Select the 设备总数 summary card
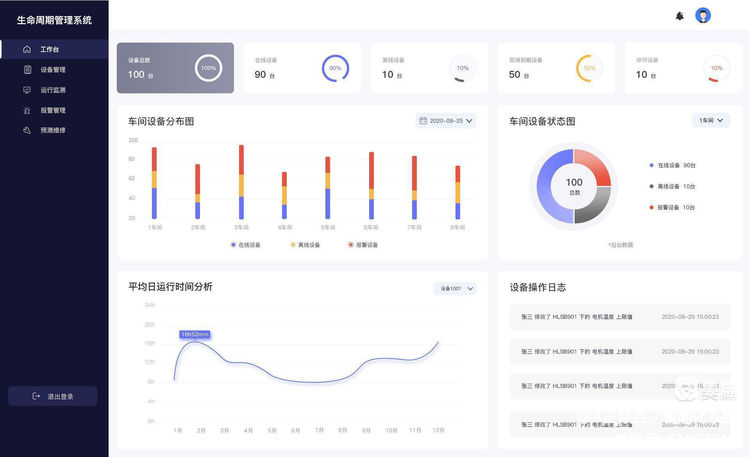The height and width of the screenshot is (457, 750). pyautogui.click(x=175, y=68)
